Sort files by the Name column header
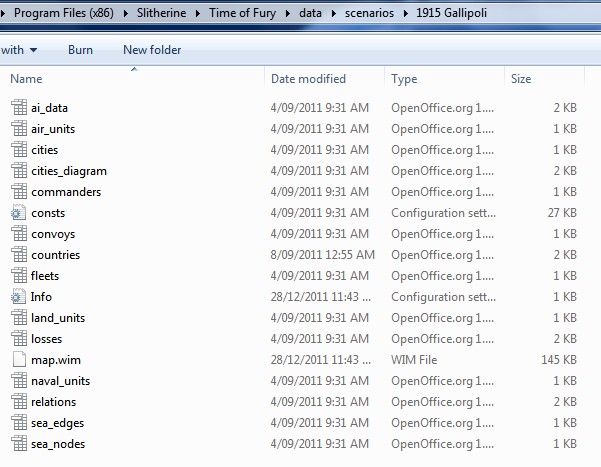Image resolution: width=601 pixels, height=467 pixels. (26, 79)
